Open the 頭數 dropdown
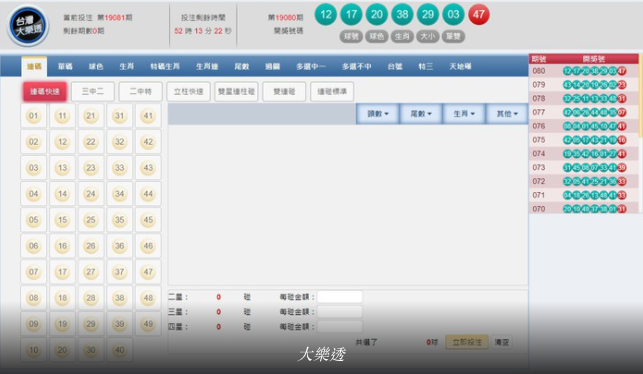The height and width of the screenshot is (374, 643). (x=378, y=114)
